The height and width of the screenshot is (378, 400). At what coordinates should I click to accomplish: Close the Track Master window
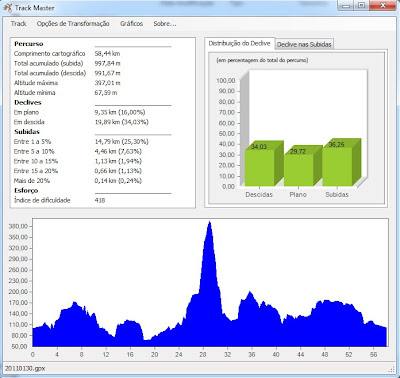(383, 5)
